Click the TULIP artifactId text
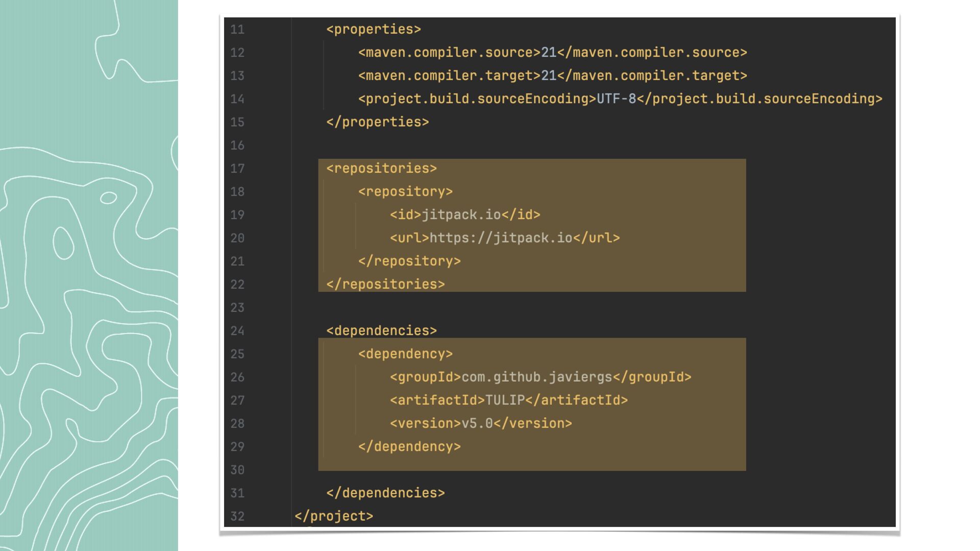Image resolution: width=980 pixels, height=551 pixels. click(x=505, y=400)
